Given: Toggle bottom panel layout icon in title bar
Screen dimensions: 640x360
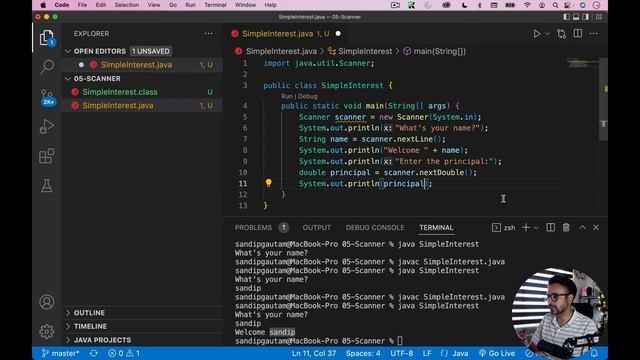Looking at the screenshot, I should pos(576,17).
